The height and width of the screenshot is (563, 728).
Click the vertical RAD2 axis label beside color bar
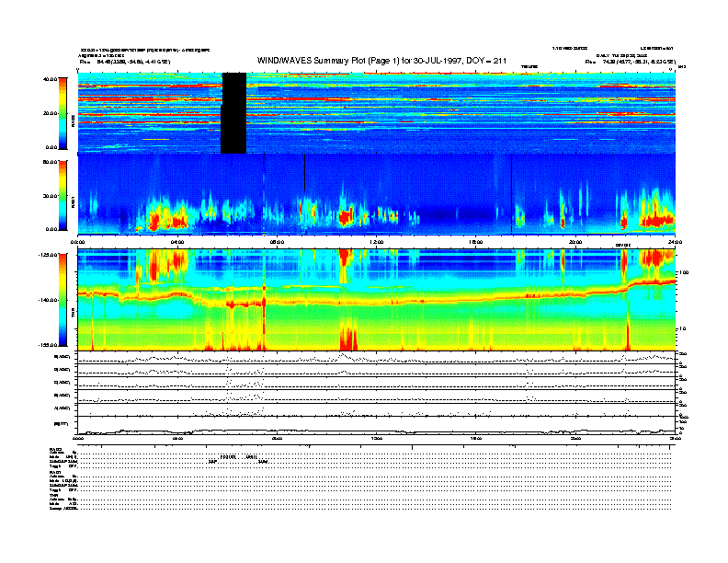pos(74,121)
